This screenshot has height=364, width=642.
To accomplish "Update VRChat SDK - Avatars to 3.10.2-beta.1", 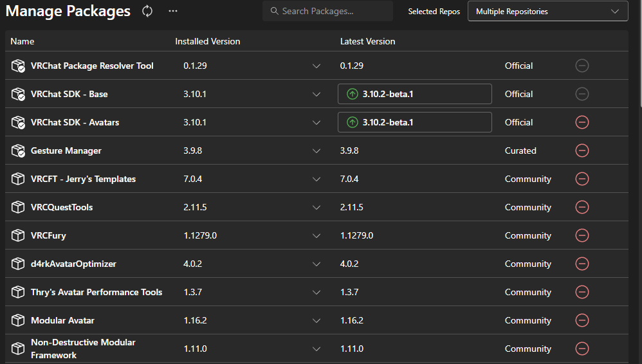I will [x=414, y=122].
